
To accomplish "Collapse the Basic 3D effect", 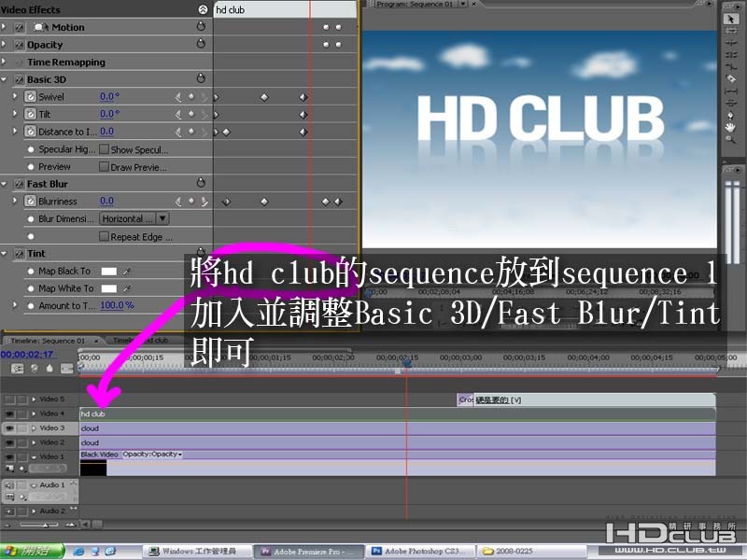I will coord(4,79).
